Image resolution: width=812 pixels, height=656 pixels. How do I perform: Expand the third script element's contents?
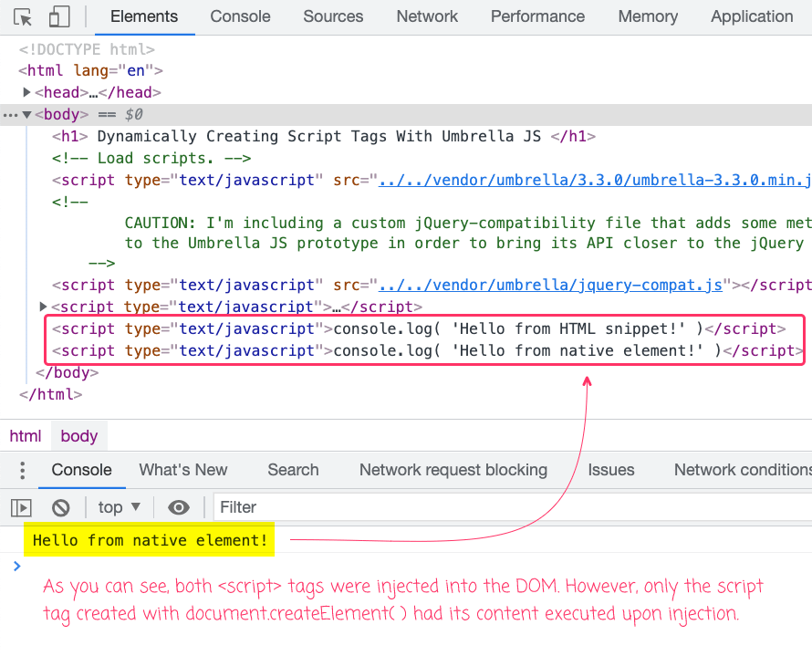point(42,307)
